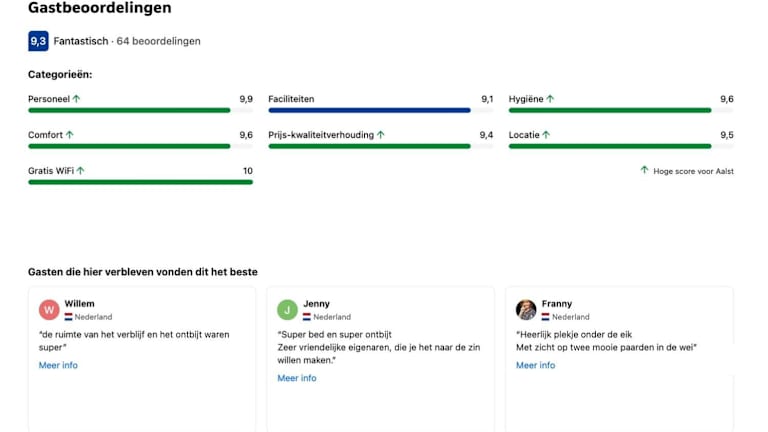Screen dimensions: 768x432
Task: Click the green arrow next to Personeel
Action: click(x=76, y=99)
